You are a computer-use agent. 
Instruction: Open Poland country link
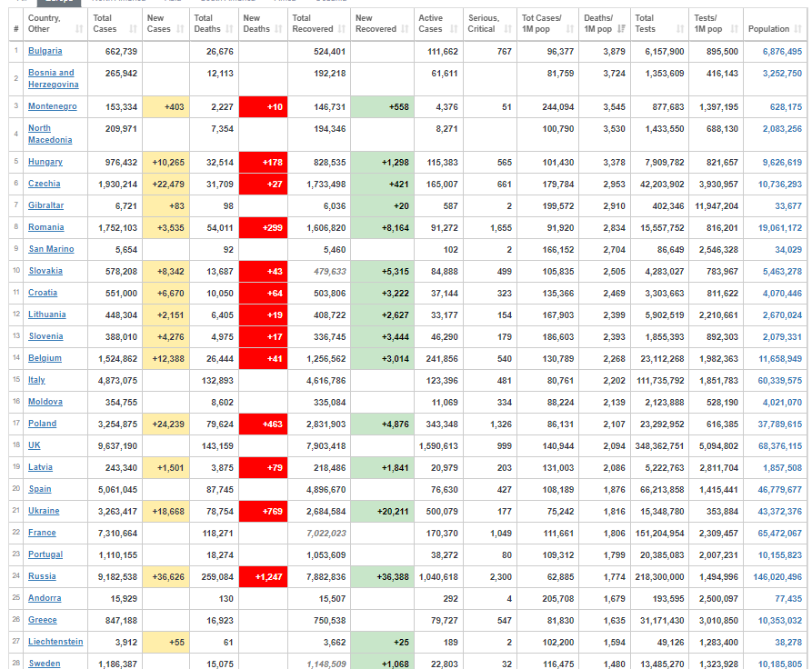pyautogui.click(x=42, y=423)
